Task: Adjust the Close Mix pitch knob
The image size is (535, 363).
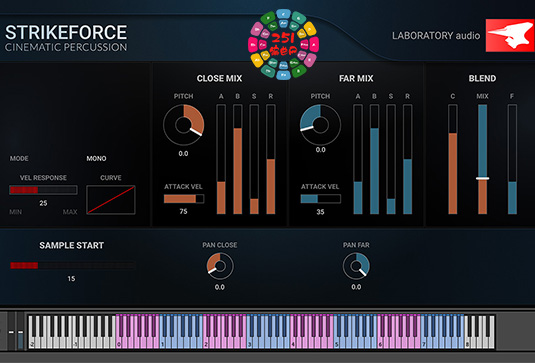Action: coord(184,125)
